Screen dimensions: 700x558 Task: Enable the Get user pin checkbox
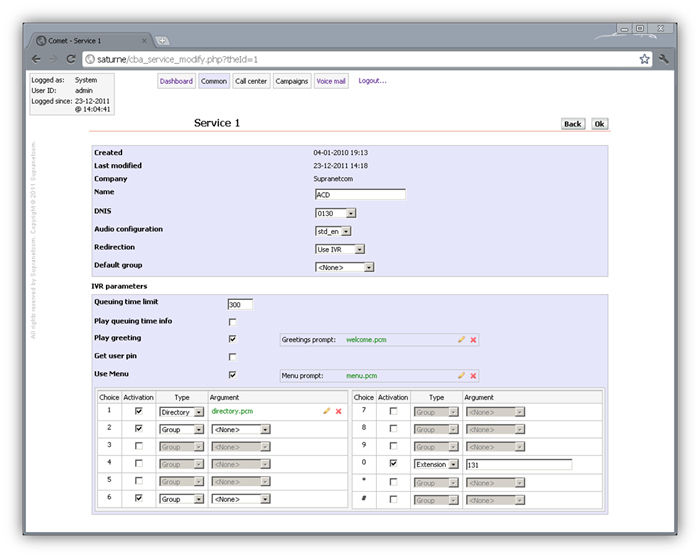(x=233, y=357)
